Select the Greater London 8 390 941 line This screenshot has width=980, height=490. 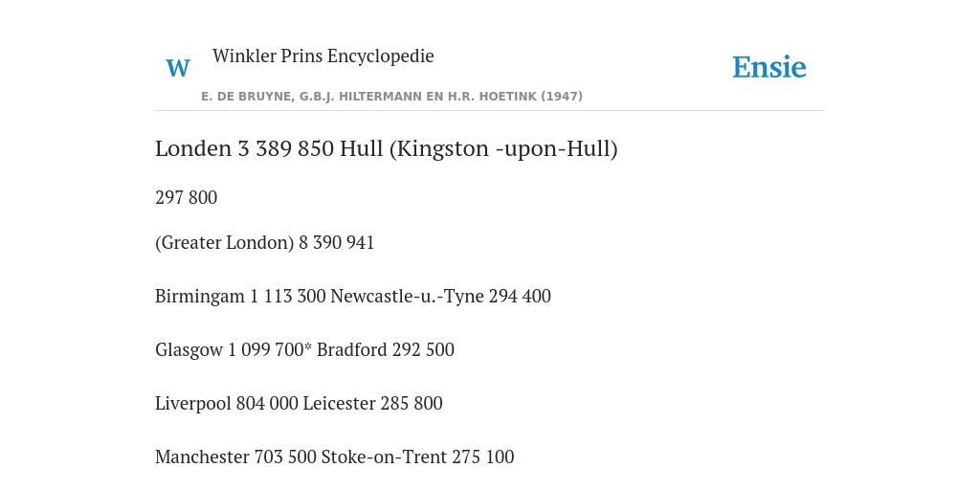[x=264, y=242]
